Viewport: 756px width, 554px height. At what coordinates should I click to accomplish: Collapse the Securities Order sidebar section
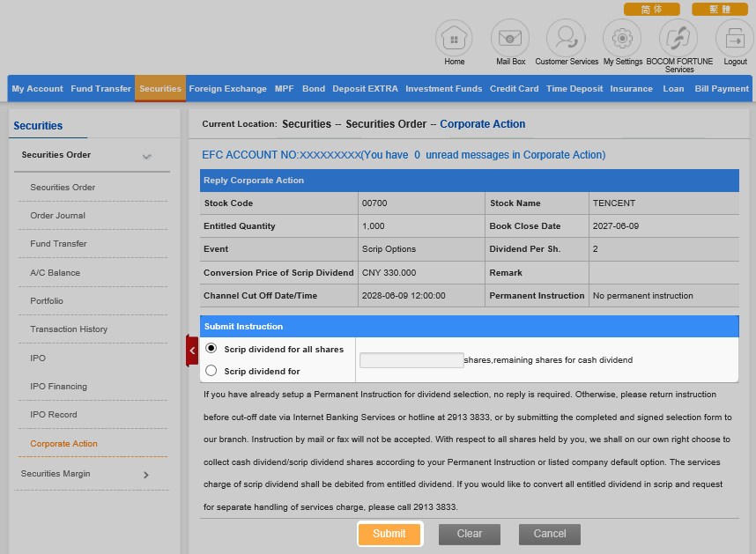[146, 156]
